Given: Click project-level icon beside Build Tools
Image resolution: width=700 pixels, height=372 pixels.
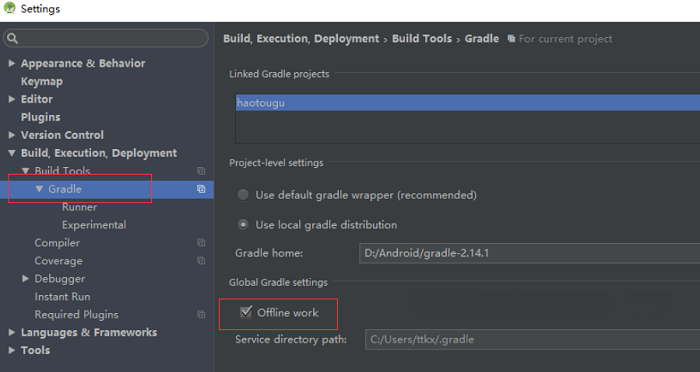Looking at the screenshot, I should [201, 171].
